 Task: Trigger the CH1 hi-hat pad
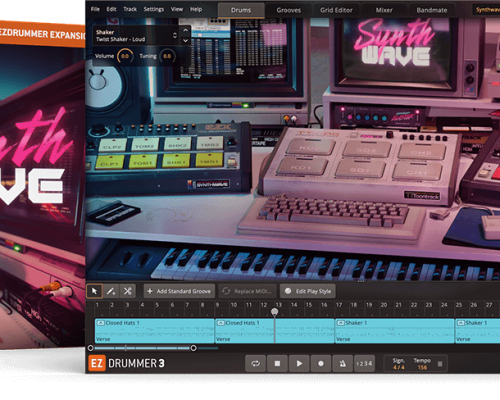[417, 171]
